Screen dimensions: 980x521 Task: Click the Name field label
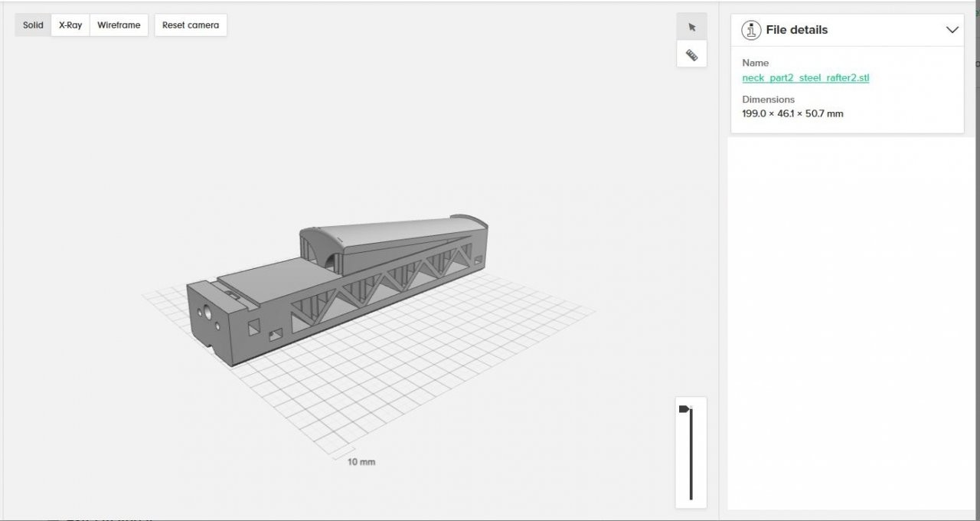(x=755, y=63)
